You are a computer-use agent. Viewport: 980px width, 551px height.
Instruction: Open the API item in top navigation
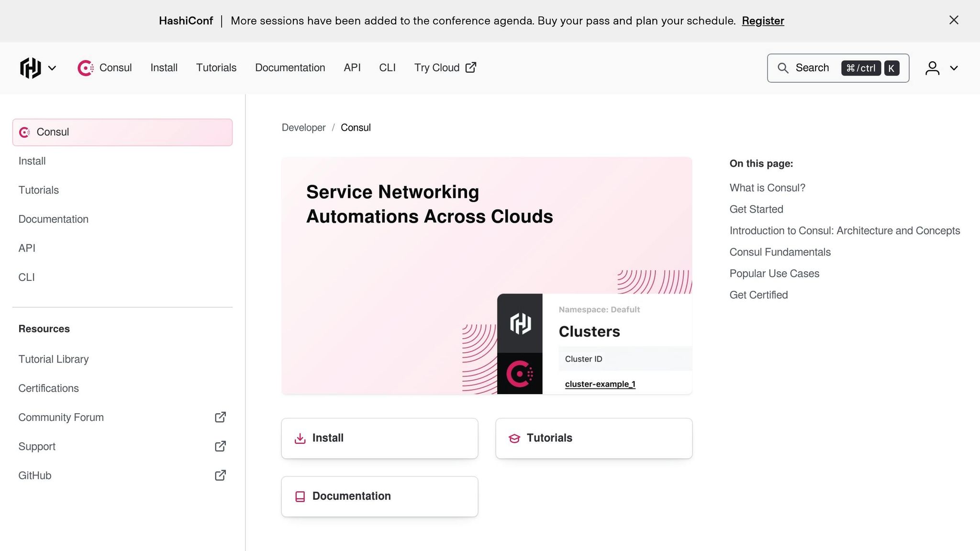click(352, 68)
